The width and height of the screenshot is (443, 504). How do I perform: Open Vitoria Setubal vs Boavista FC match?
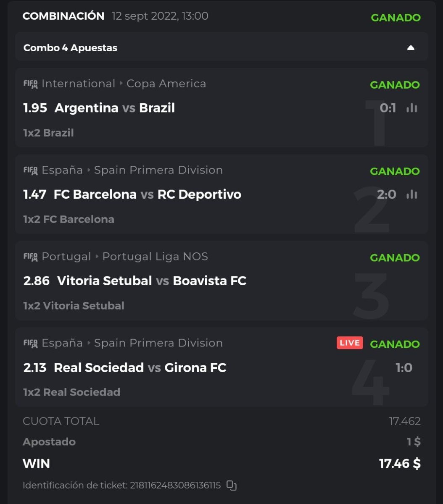click(151, 281)
